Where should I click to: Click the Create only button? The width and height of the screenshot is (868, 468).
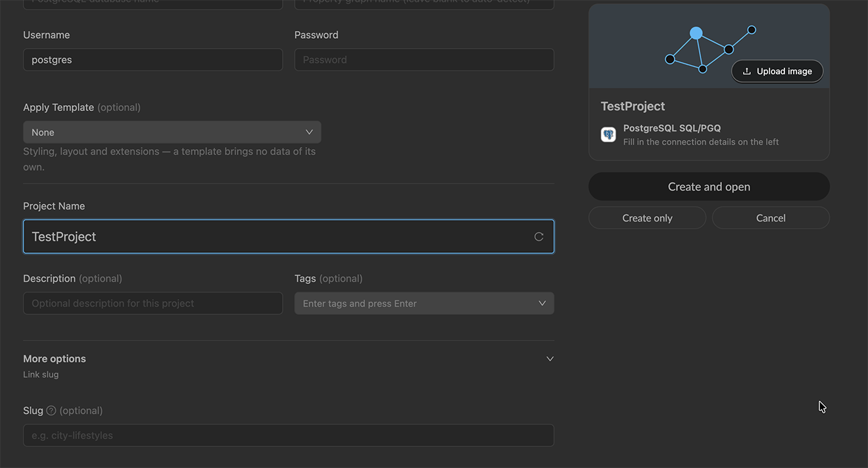647,218
